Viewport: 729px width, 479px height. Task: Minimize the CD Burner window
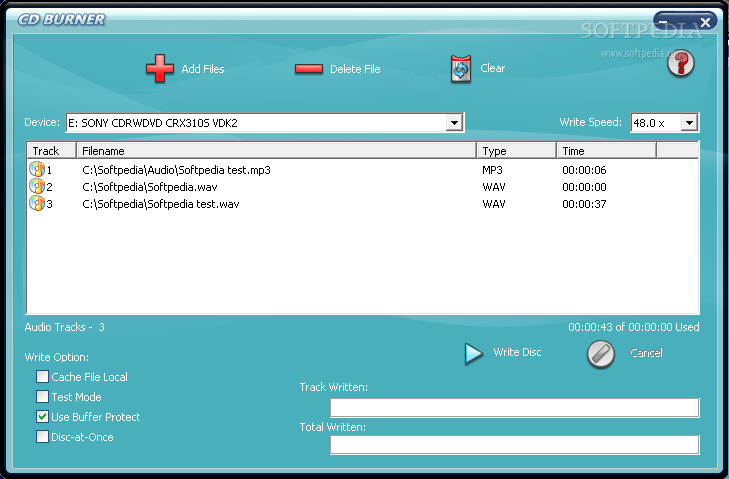coord(664,22)
